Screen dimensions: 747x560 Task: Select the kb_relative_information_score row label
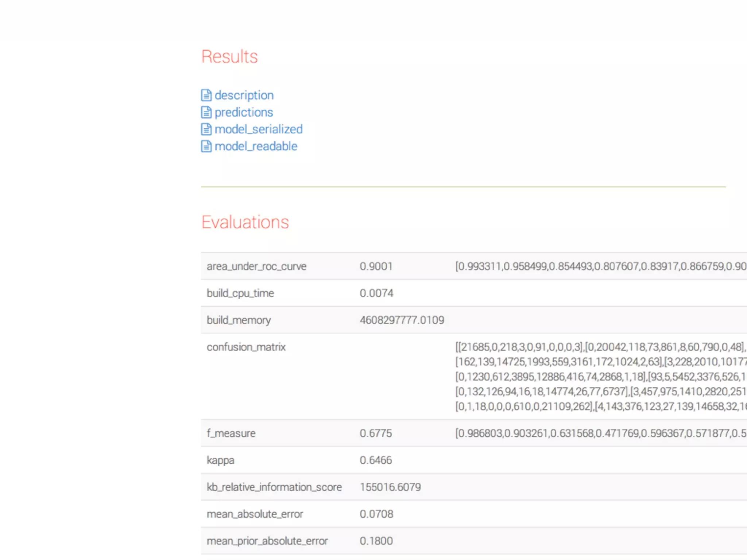pos(274,487)
